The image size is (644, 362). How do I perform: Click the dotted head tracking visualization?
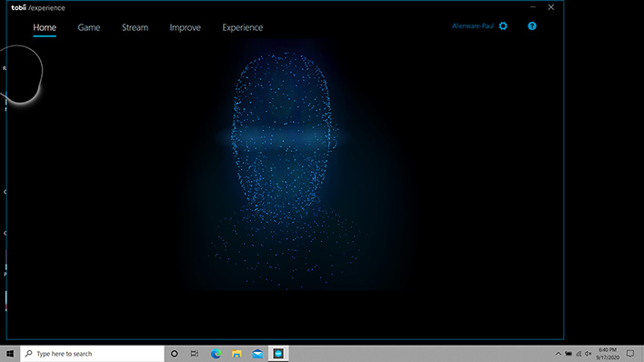284,168
